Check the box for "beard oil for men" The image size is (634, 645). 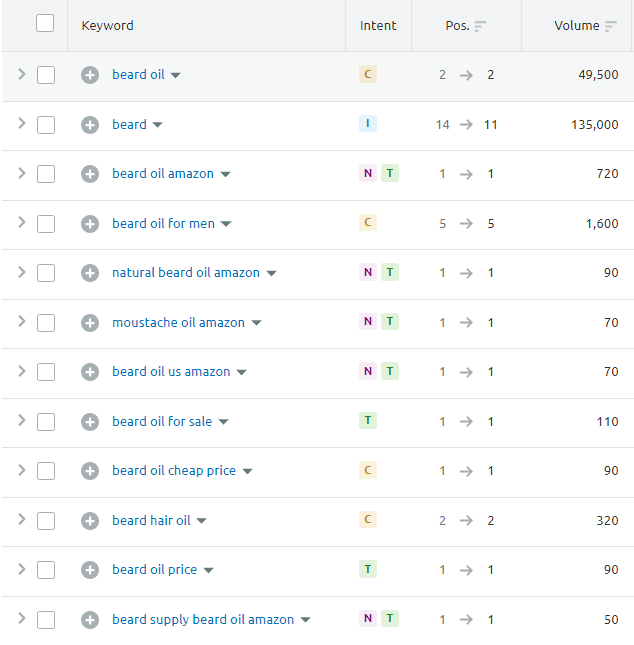(46, 224)
